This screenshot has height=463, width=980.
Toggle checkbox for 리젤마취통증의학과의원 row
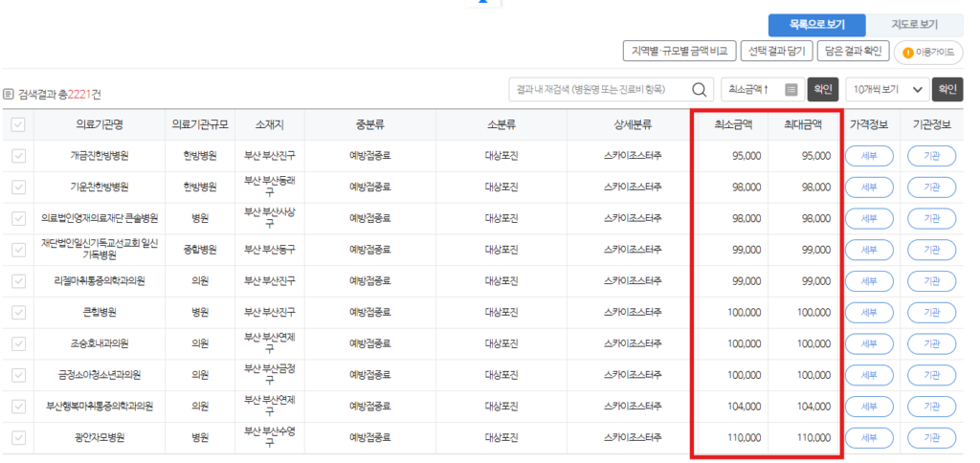(18, 281)
